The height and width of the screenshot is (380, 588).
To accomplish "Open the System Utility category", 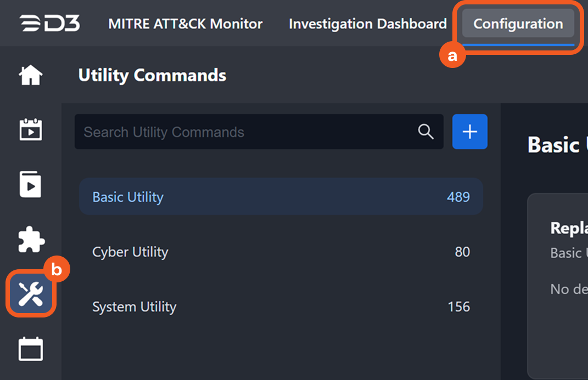I will [134, 307].
